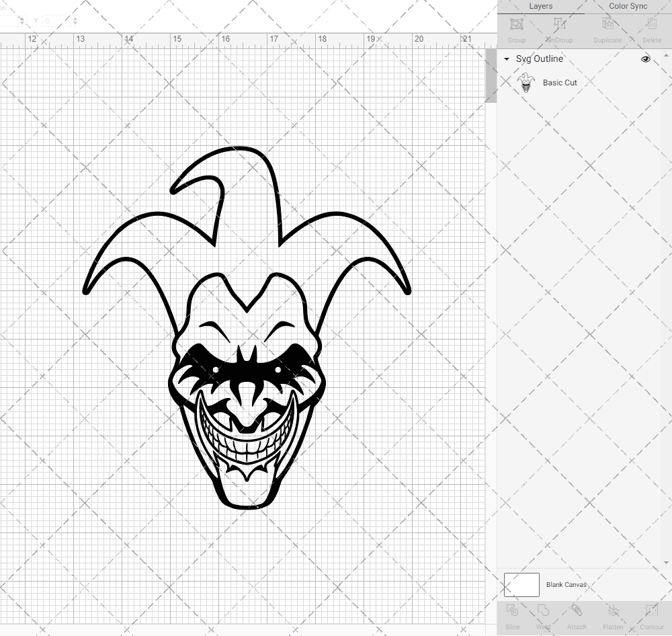Click the UnGroup icon

560,28
